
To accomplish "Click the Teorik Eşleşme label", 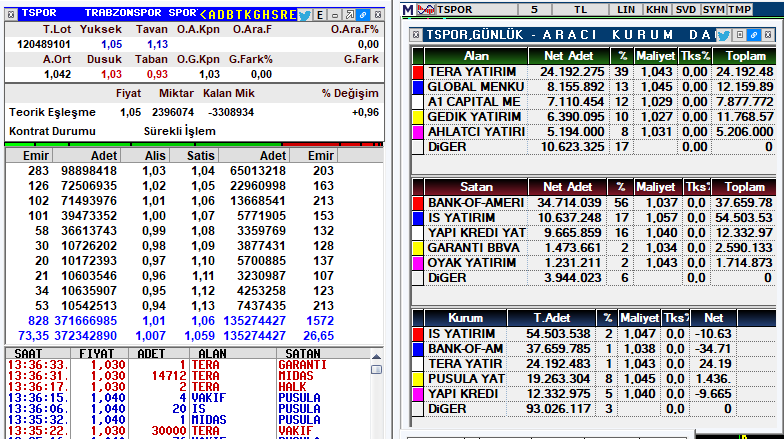I will coord(52,112).
